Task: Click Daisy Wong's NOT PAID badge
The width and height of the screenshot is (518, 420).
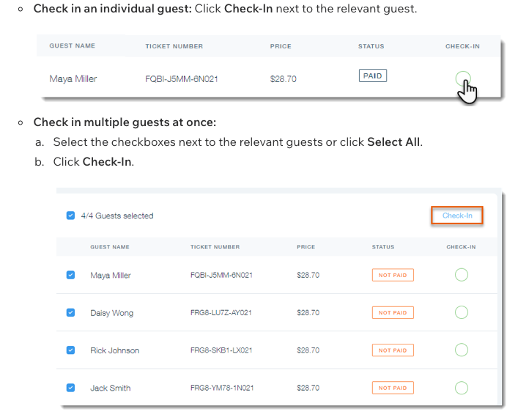Action: (393, 312)
